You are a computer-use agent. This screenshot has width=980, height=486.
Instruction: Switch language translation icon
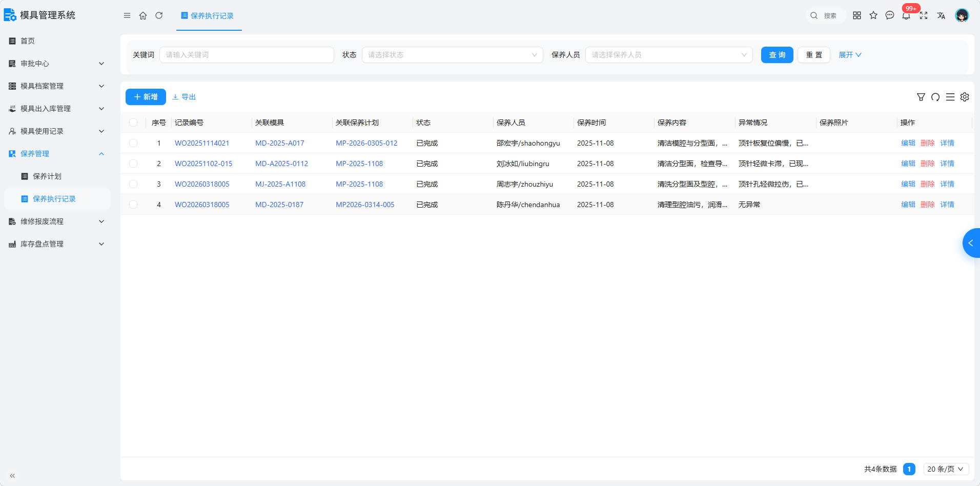tap(941, 15)
